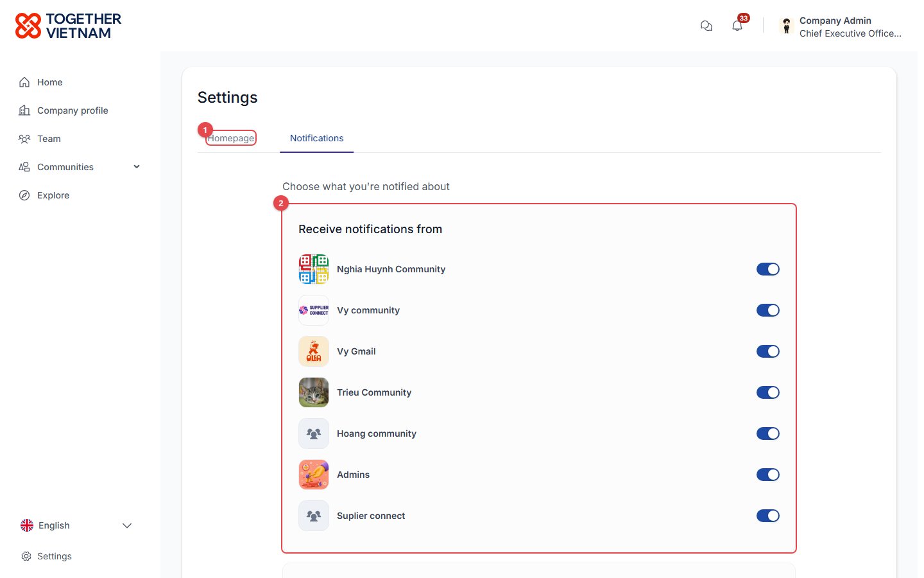The height and width of the screenshot is (578, 924).
Task: Click the Suplier connect label
Action: (x=371, y=516)
